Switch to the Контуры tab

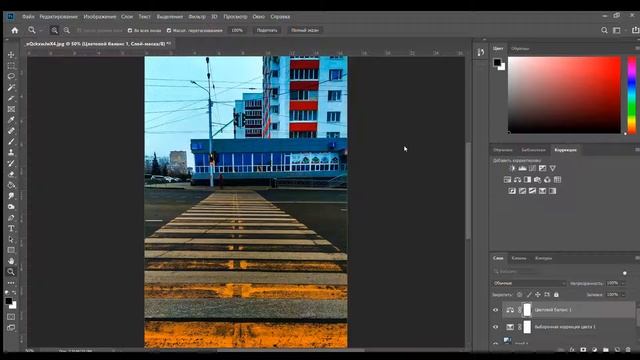[543, 258]
